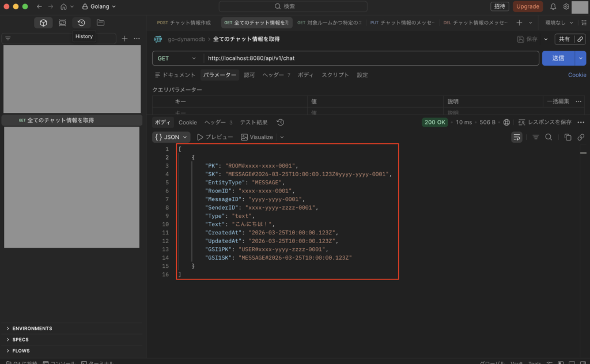Expand the FLOWS section
This screenshot has width=590, height=364.
tap(21, 351)
